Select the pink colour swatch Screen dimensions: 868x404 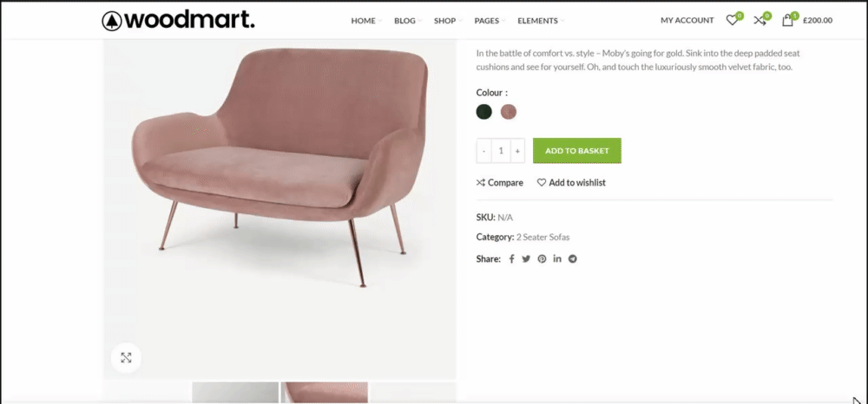[508, 112]
